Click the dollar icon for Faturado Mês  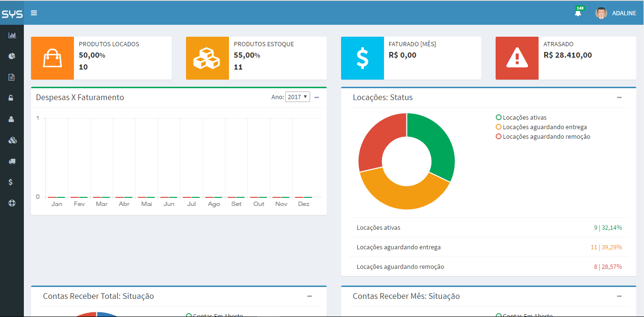[x=363, y=58]
